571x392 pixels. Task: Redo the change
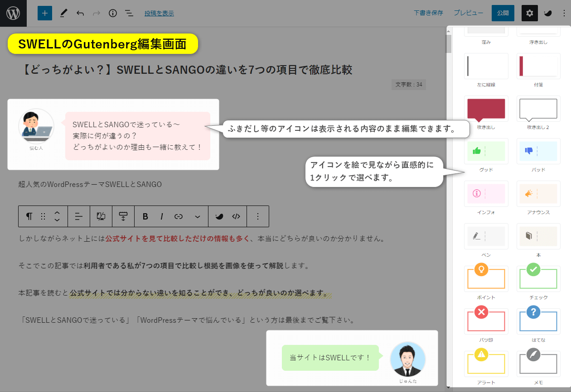pos(97,13)
